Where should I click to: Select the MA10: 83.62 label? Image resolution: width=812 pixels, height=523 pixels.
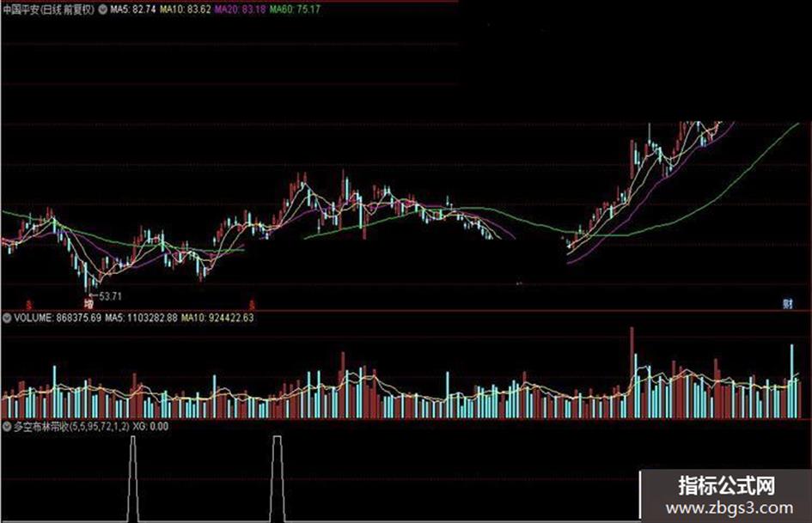(x=186, y=9)
